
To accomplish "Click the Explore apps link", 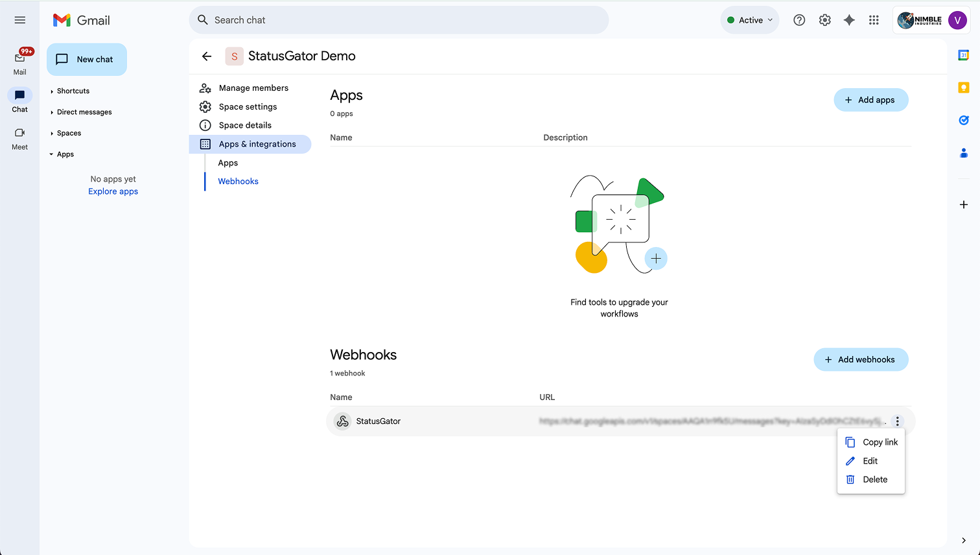I will point(113,191).
